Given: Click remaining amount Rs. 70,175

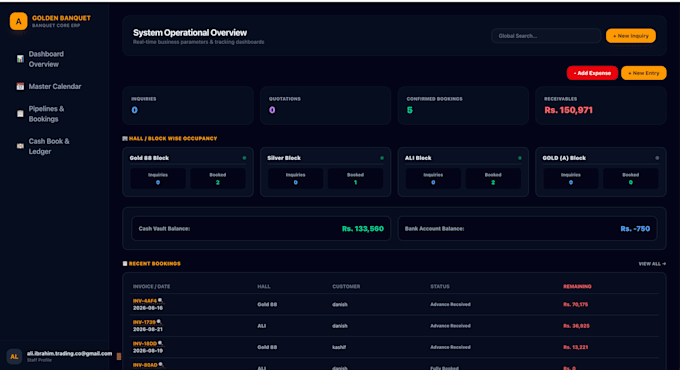Looking at the screenshot, I should click(575, 305).
